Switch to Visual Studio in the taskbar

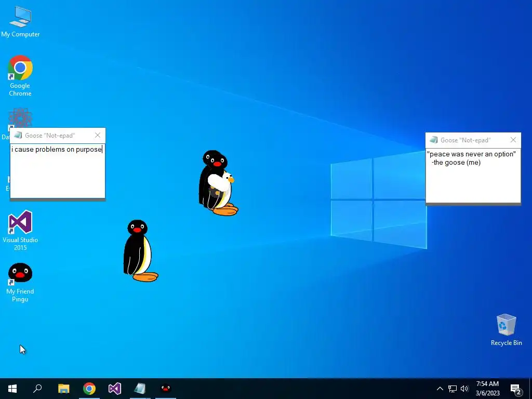pos(115,389)
